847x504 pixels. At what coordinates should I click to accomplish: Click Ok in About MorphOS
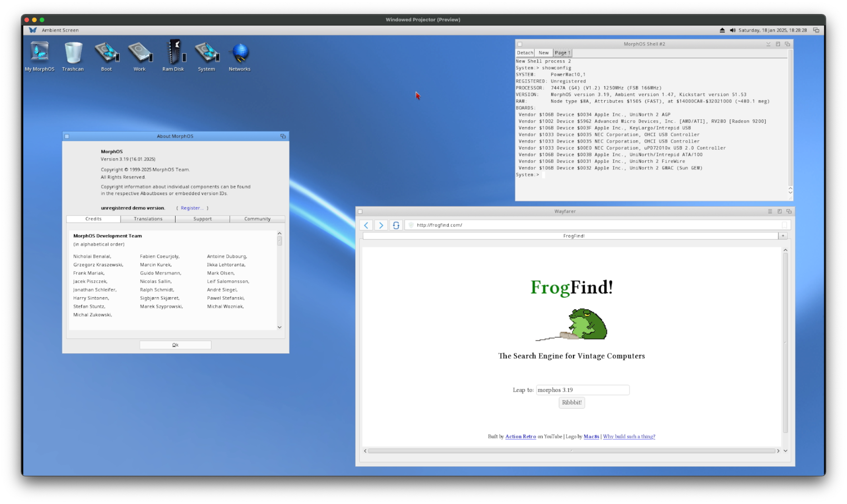coord(176,345)
